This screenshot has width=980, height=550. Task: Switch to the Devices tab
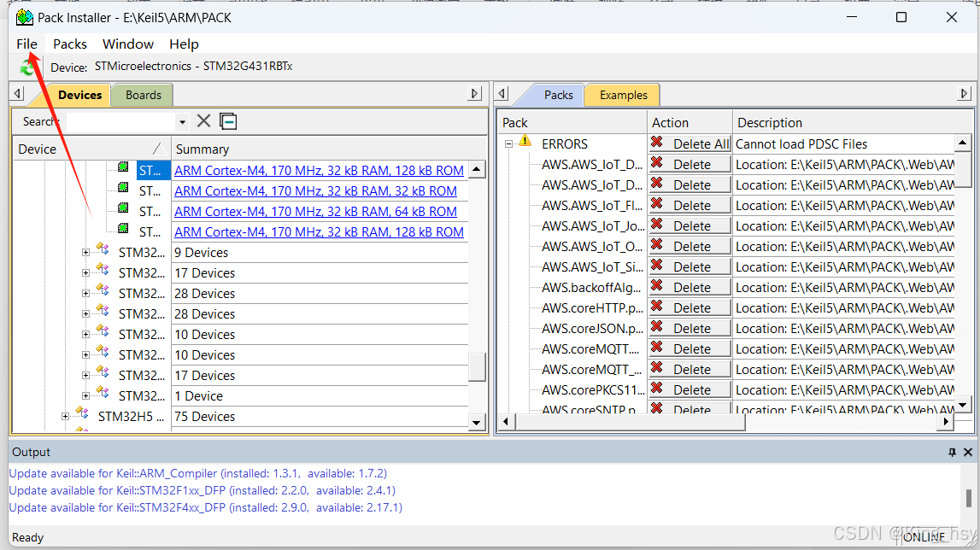pyautogui.click(x=79, y=95)
